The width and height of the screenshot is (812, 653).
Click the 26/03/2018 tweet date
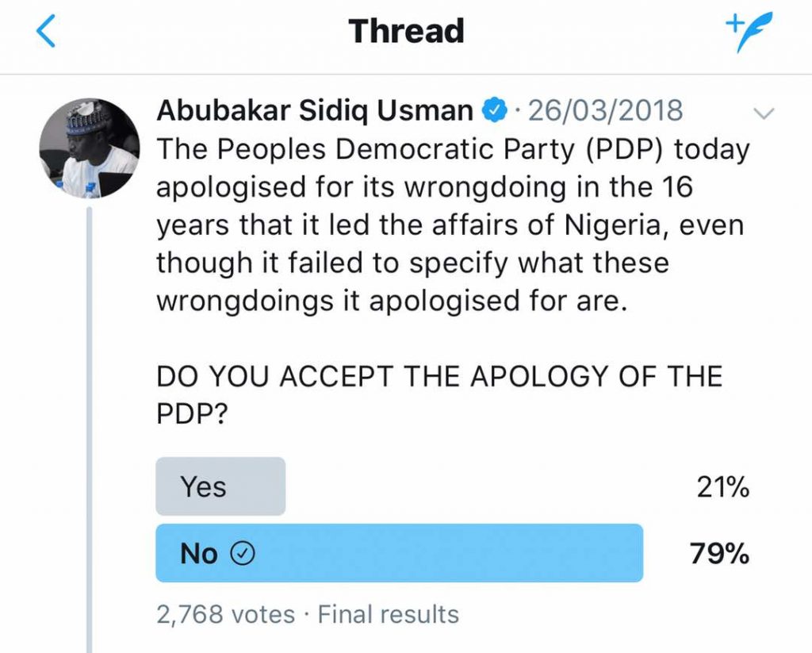(x=605, y=110)
